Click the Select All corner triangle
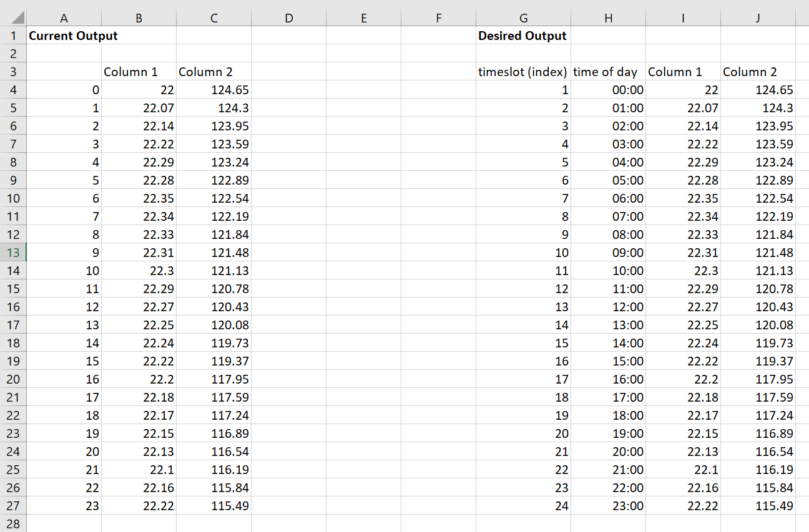This screenshot has height=532, width=809. click(18, 17)
